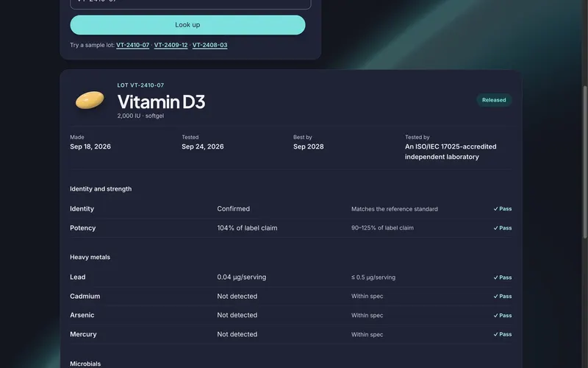Click the 'Made' field label

point(77,137)
